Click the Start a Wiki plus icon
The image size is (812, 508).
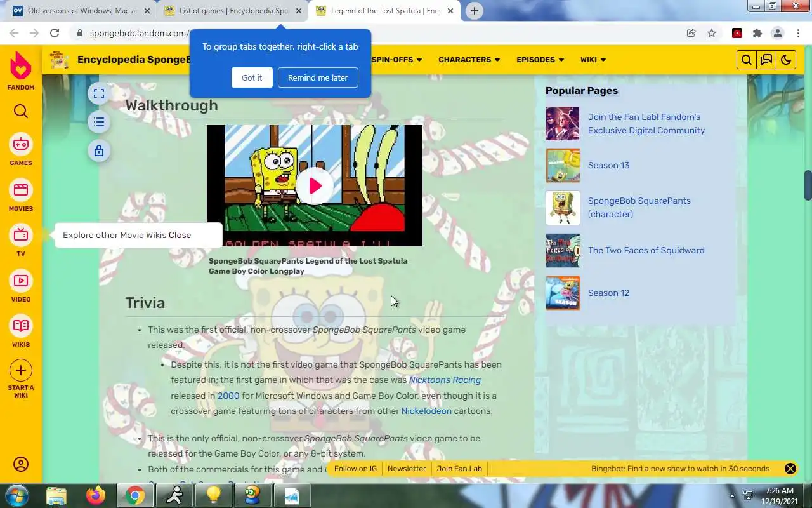point(21,370)
